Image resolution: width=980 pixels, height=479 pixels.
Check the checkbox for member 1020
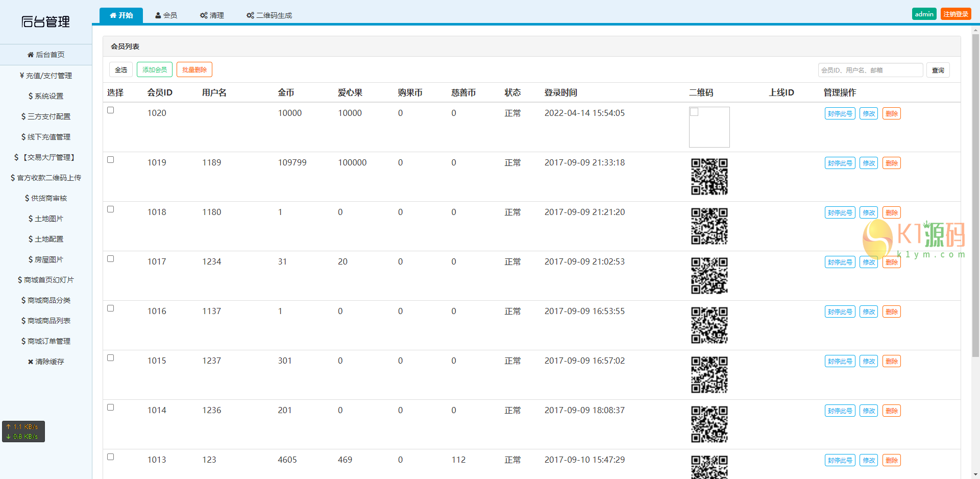pyautogui.click(x=110, y=110)
